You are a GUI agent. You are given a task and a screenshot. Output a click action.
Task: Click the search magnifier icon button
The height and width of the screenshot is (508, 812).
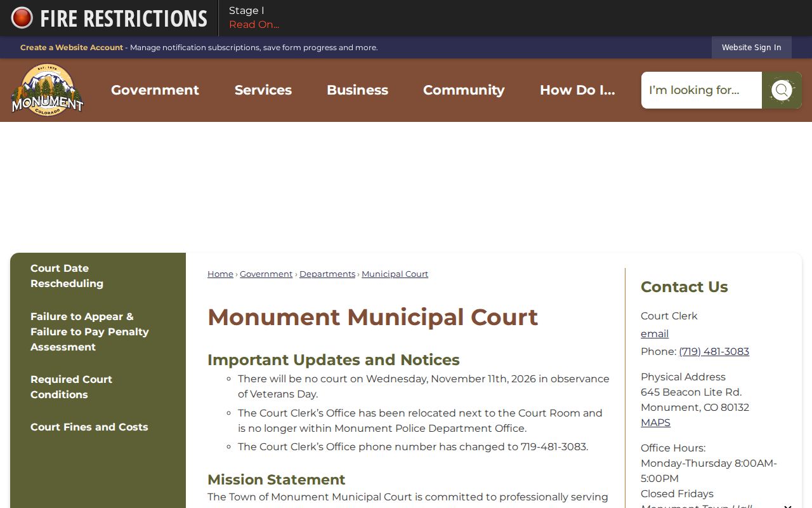[x=782, y=90]
